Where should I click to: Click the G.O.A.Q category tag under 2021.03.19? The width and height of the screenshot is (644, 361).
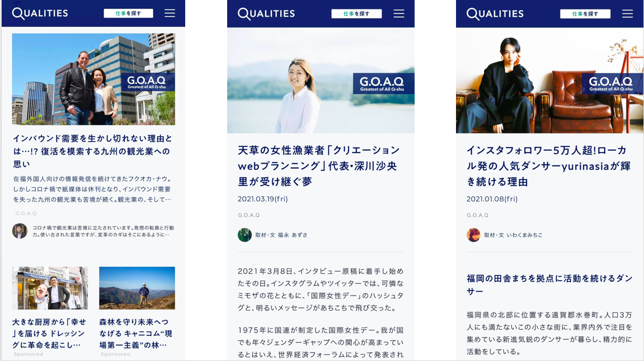(248, 215)
